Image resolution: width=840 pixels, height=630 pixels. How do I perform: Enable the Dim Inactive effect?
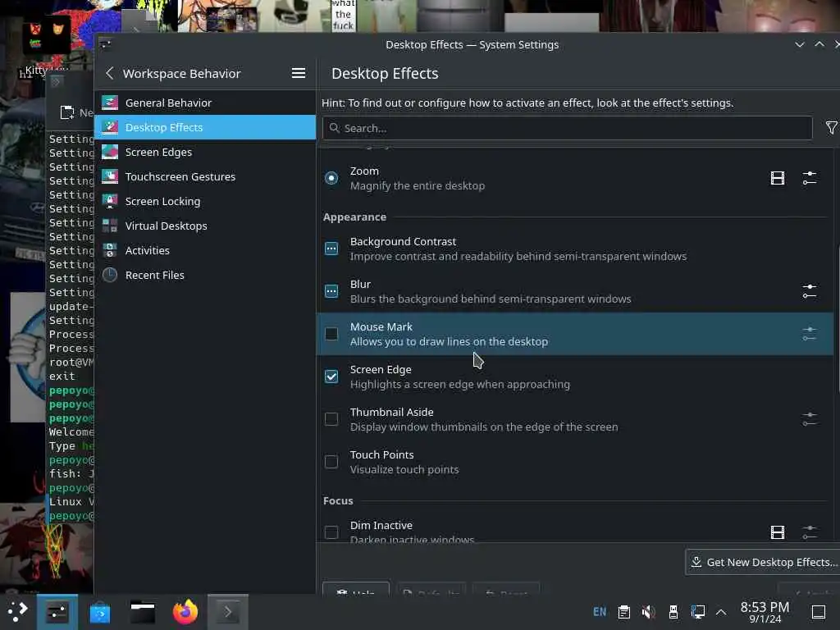[331, 532]
